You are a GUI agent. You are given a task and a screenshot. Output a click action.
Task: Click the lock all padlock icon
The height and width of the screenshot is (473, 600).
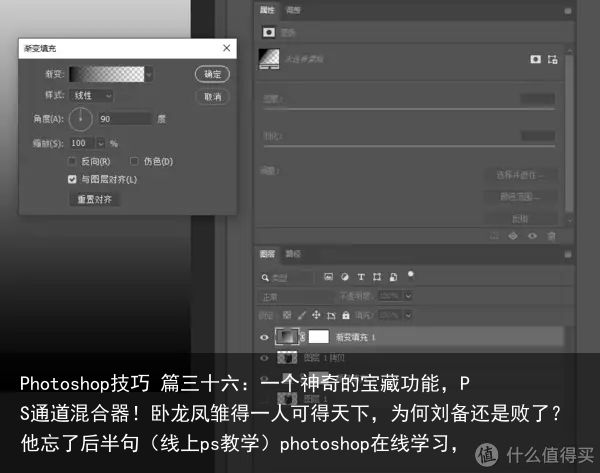346,315
